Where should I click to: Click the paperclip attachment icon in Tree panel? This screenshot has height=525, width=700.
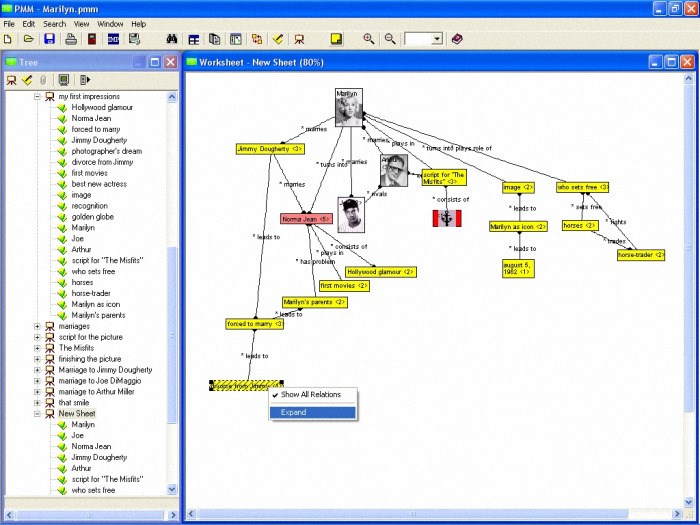pos(43,80)
